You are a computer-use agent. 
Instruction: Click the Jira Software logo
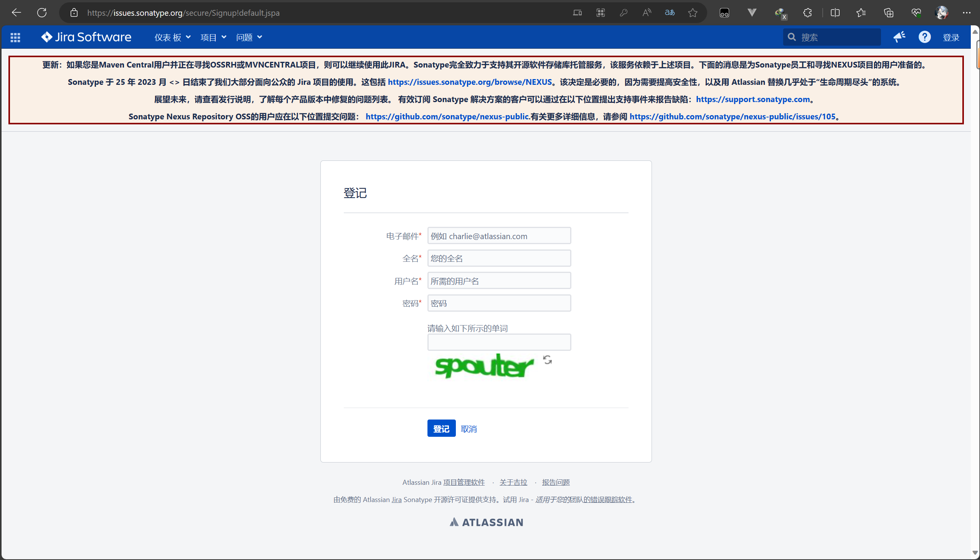coord(86,37)
